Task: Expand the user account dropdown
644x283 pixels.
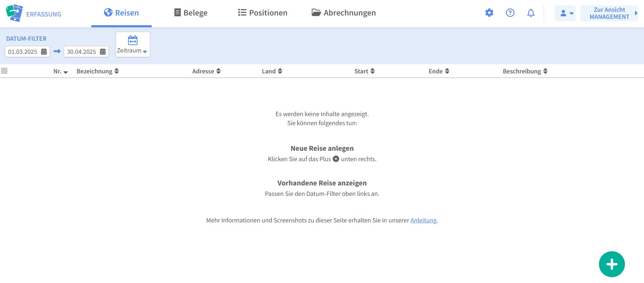Action: (565, 13)
